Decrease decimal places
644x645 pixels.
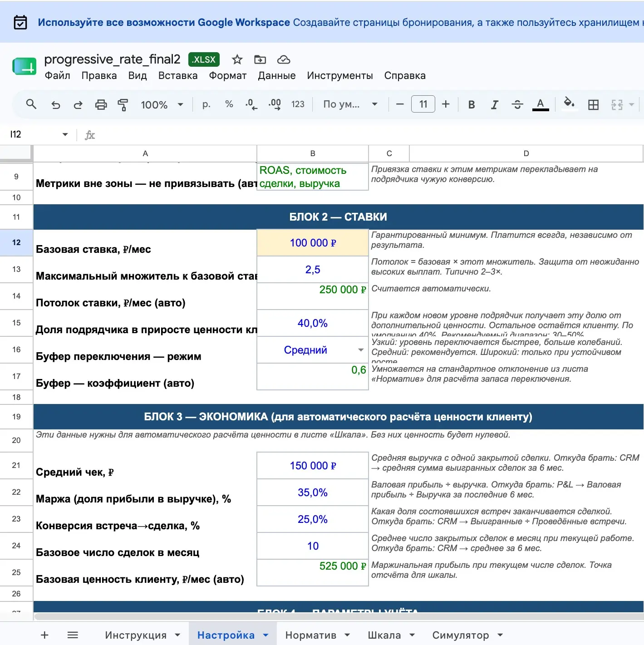coord(251,104)
